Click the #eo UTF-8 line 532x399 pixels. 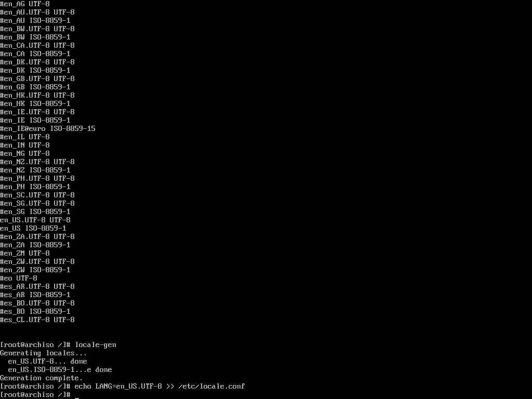click(19, 278)
